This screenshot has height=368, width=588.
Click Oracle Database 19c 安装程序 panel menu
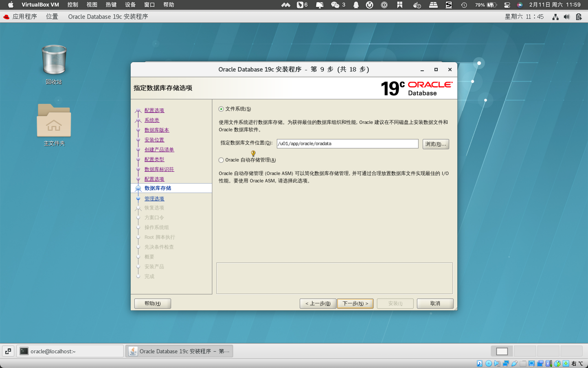click(108, 17)
